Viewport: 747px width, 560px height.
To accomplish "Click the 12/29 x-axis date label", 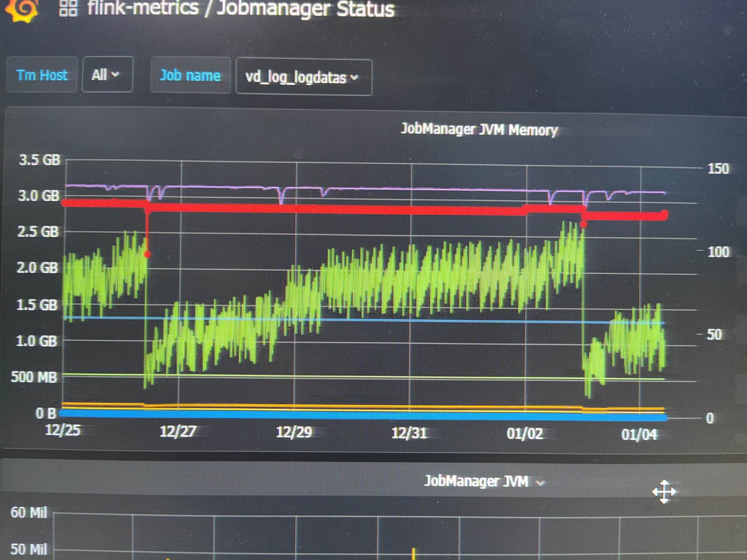I will [x=294, y=432].
